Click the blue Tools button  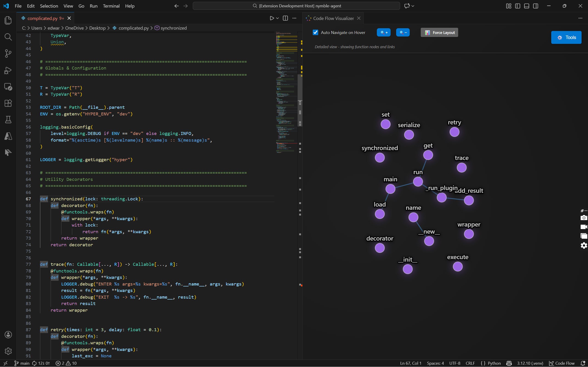point(566,37)
